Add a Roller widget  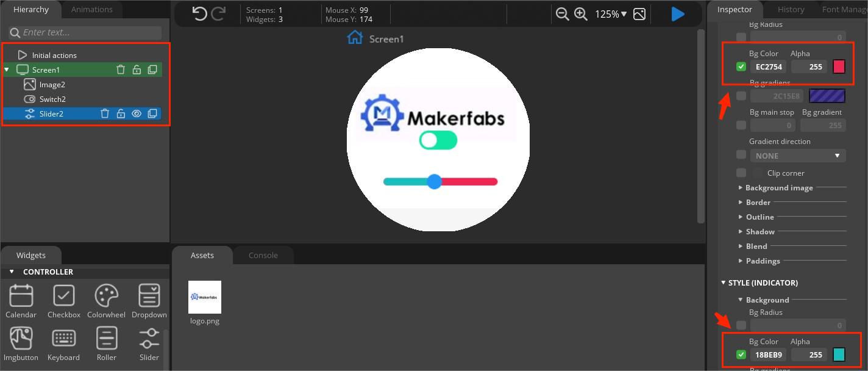point(107,344)
